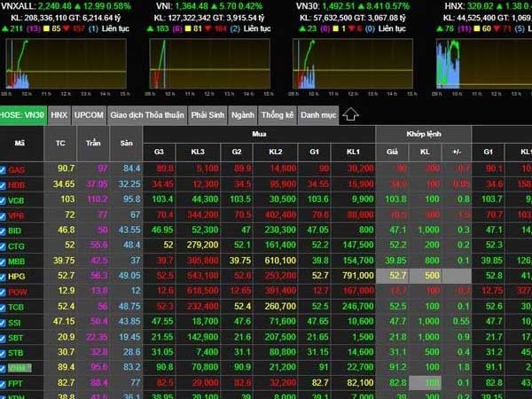The image size is (532, 399).
Task: Toggle the STB row checkbox
Action: tap(3, 353)
